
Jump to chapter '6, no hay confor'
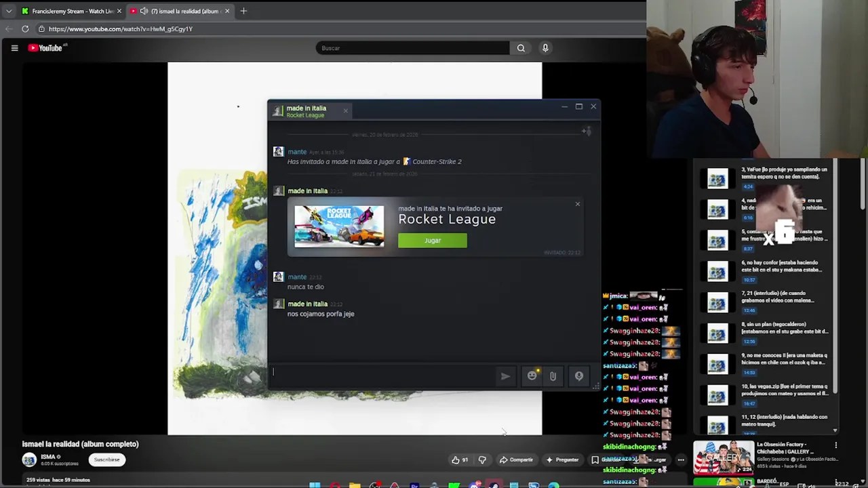(767, 270)
